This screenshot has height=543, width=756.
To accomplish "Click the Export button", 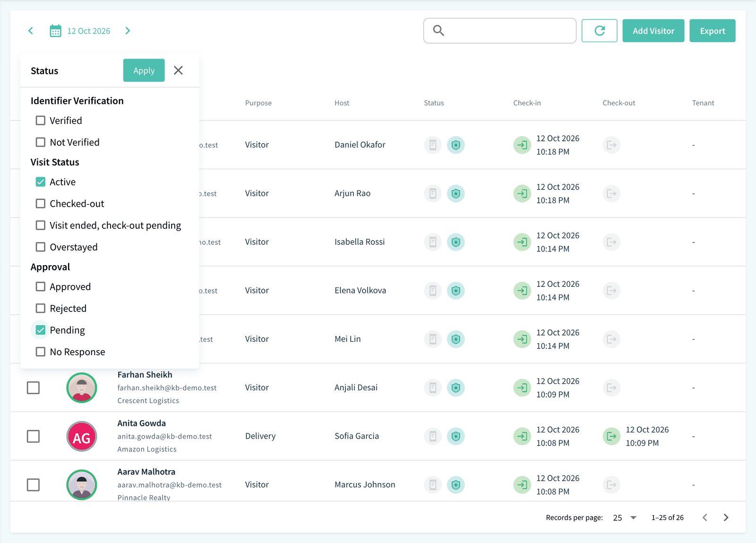I will (x=712, y=31).
